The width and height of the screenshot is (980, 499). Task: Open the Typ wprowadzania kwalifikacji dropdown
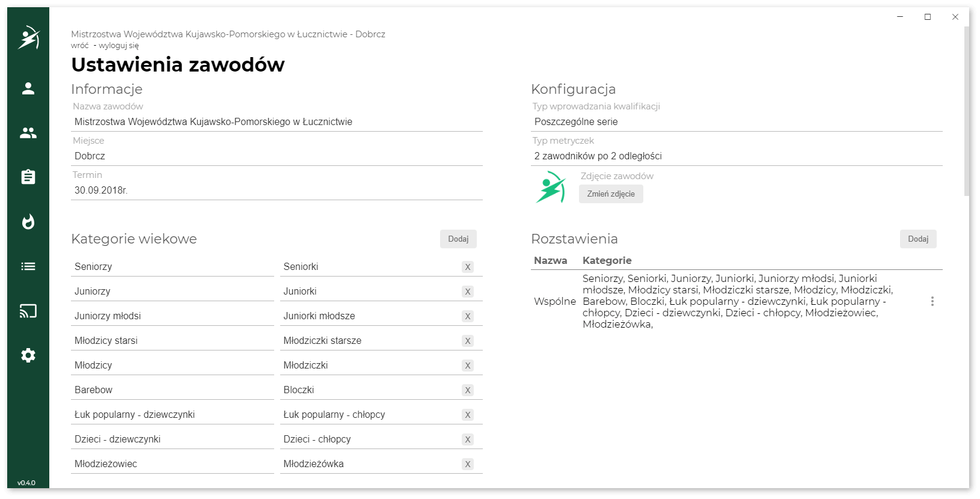737,122
